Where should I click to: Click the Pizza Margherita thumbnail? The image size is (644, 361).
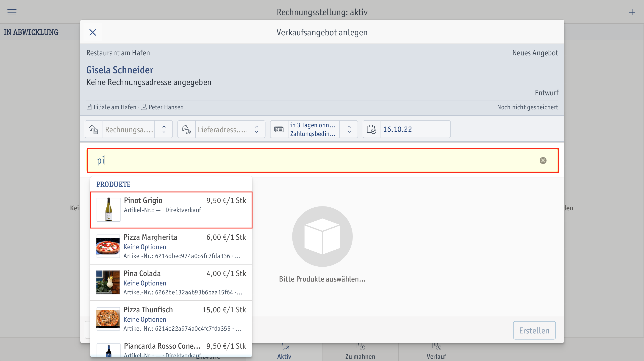coord(108,246)
